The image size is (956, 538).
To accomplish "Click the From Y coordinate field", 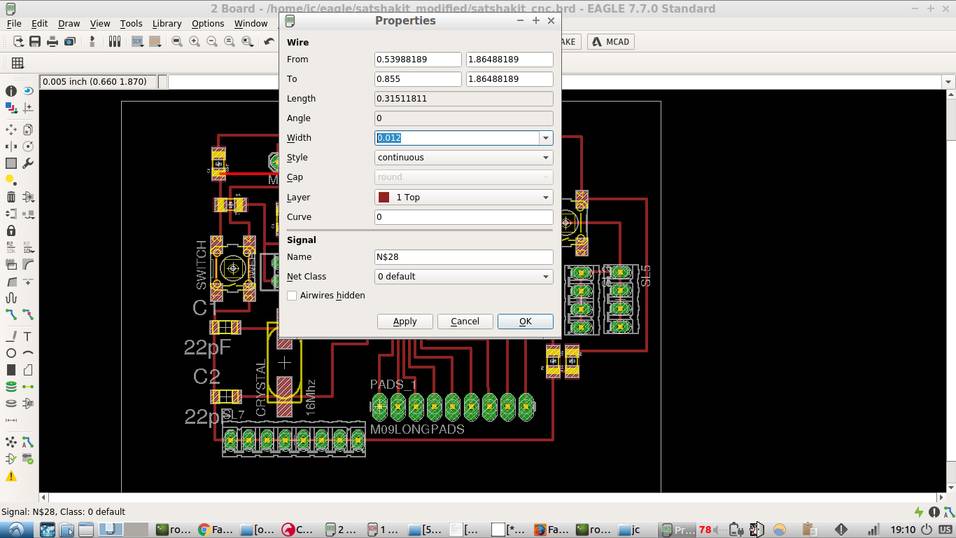I will click(x=510, y=59).
